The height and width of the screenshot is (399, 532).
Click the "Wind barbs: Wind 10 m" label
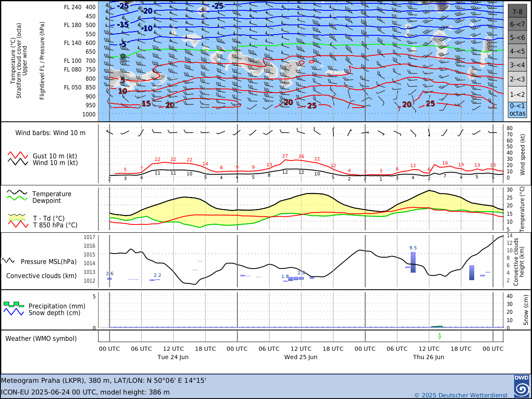tap(50, 133)
